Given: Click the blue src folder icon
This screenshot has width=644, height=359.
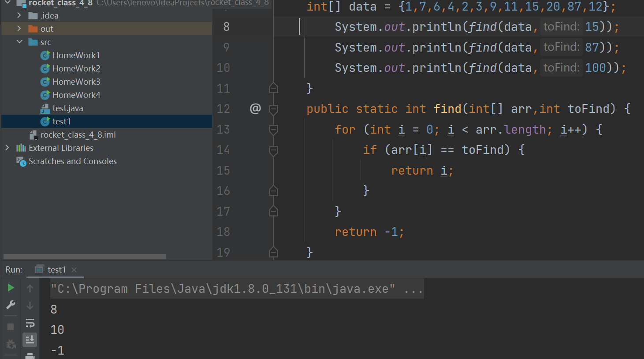Looking at the screenshot, I should tap(33, 42).
